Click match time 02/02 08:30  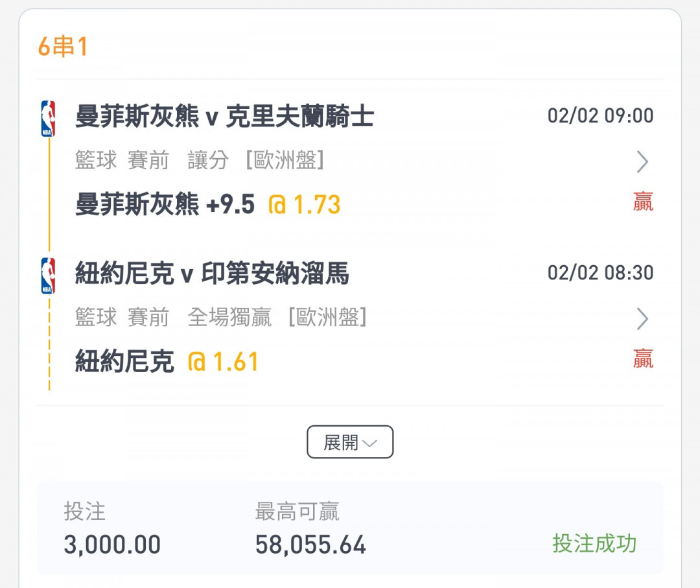click(600, 273)
